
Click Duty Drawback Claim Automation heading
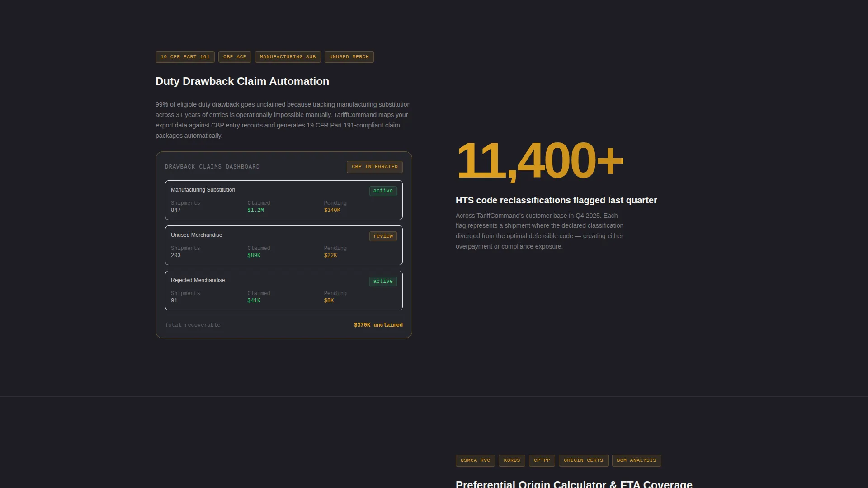tap(242, 81)
